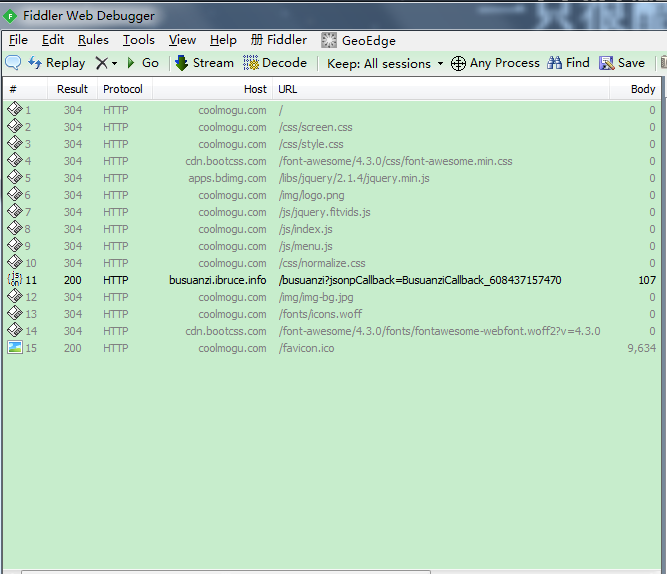The width and height of the screenshot is (667, 574).
Task: Select the /img/logo.png URL cell
Action: coord(311,195)
